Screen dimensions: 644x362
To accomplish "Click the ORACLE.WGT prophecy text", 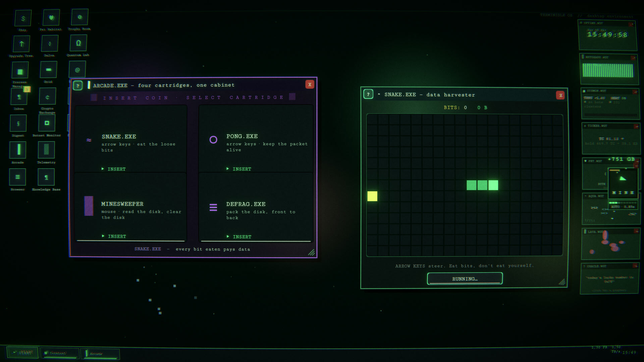I will (x=609, y=279).
